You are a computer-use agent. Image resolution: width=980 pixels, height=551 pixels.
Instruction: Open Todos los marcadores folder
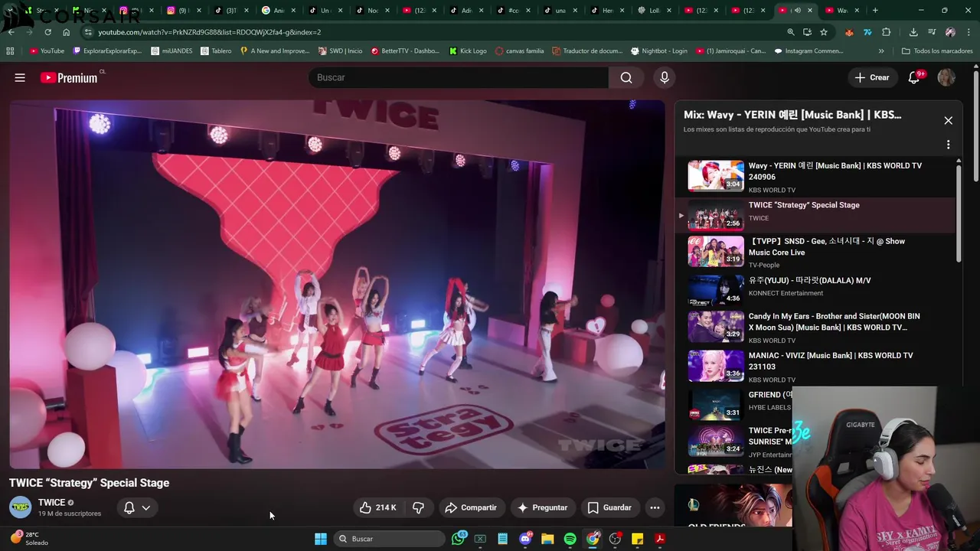click(937, 51)
